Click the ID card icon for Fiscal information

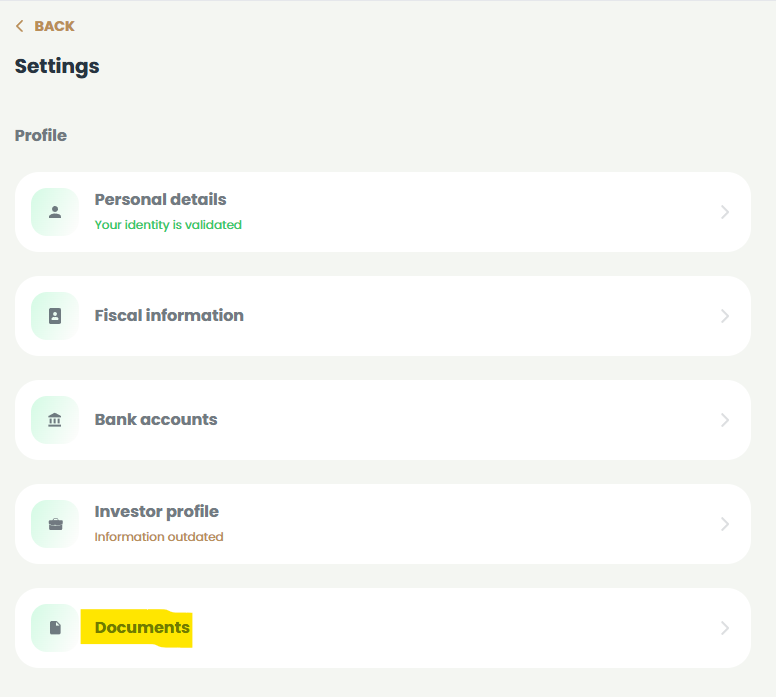[x=55, y=316]
